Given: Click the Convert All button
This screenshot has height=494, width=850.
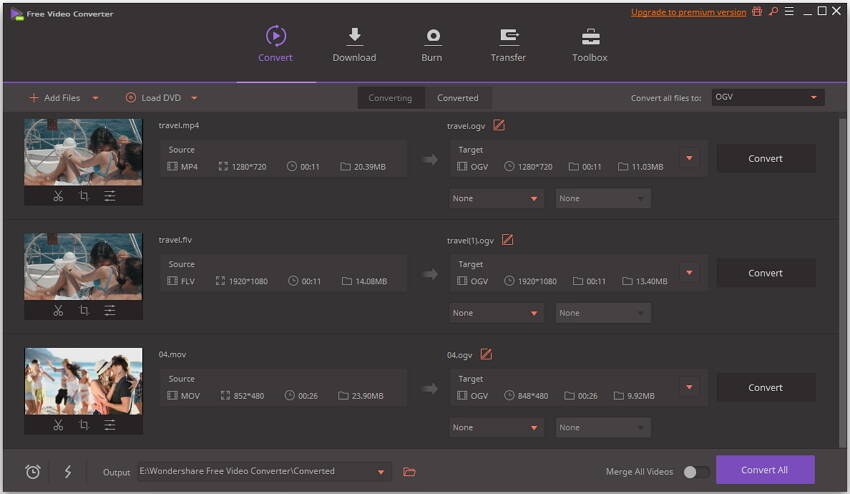Looking at the screenshot, I should pos(765,470).
